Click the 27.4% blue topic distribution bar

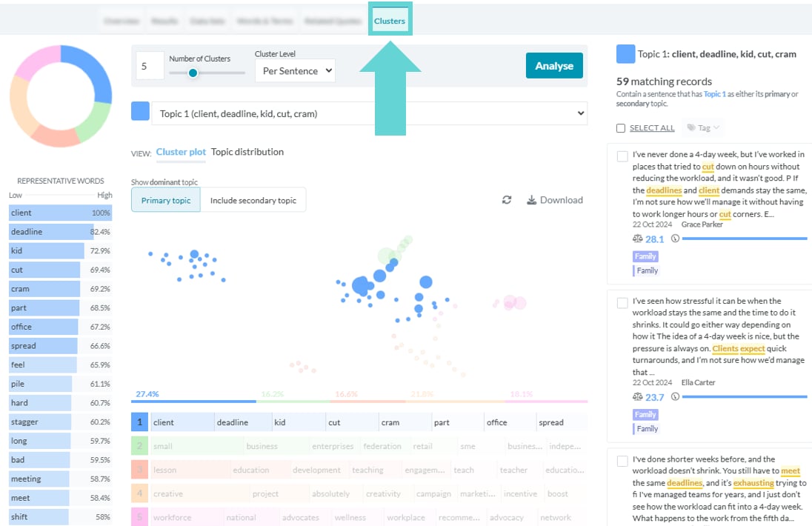coord(193,401)
